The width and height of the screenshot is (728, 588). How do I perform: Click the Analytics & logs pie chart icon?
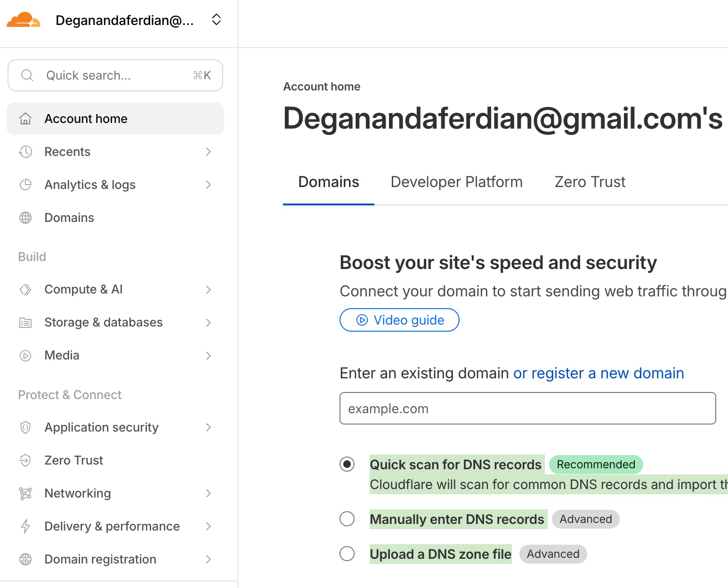[25, 185]
